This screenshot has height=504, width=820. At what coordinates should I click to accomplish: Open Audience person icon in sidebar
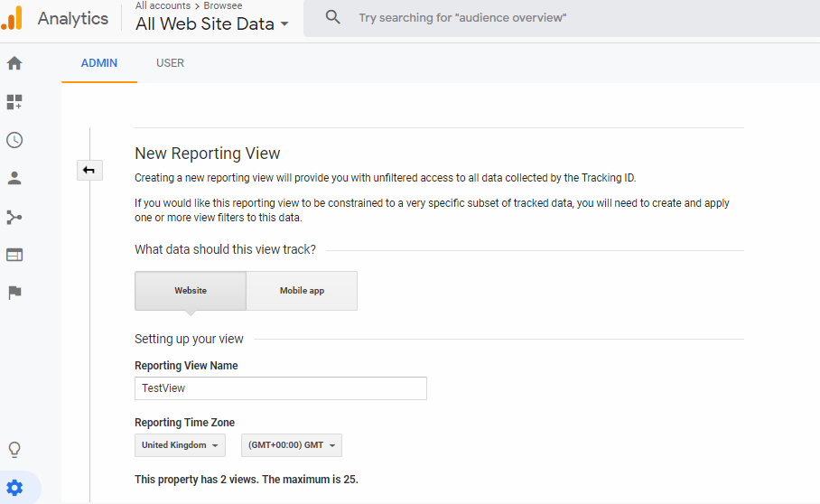(x=14, y=178)
